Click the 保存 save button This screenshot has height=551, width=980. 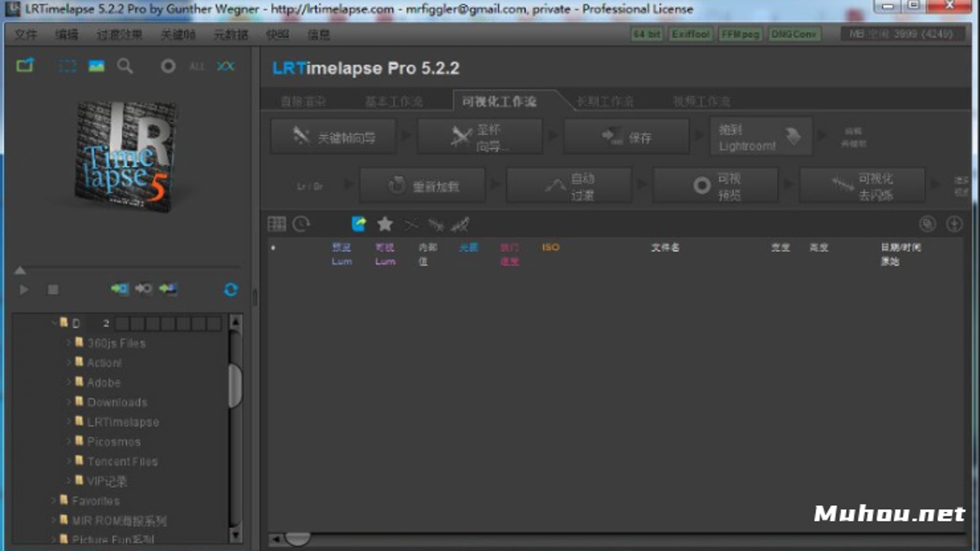626,137
